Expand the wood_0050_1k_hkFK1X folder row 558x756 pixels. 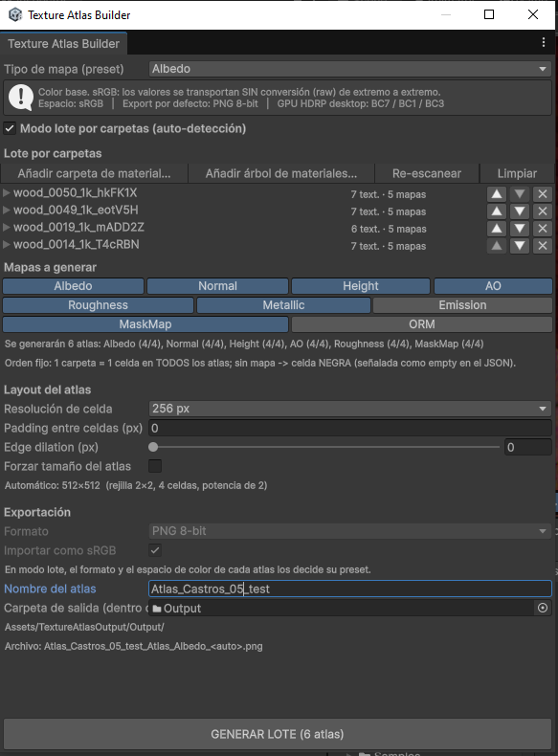7,193
